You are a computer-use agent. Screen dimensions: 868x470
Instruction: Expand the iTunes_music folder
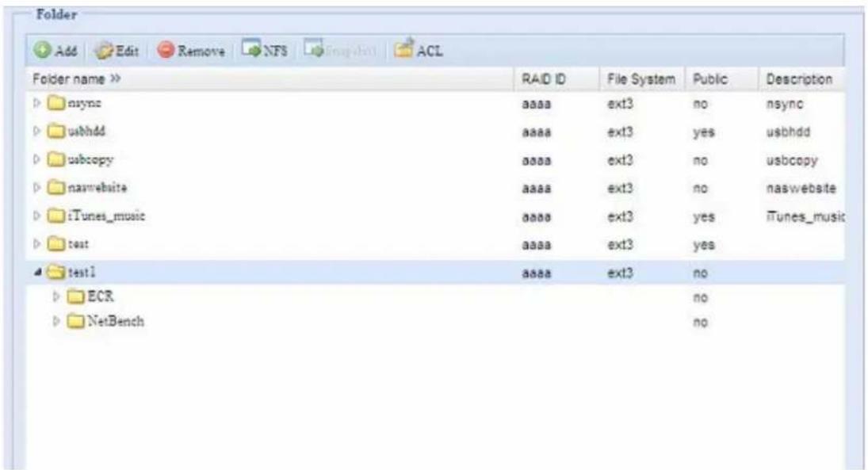pyautogui.click(x=36, y=216)
